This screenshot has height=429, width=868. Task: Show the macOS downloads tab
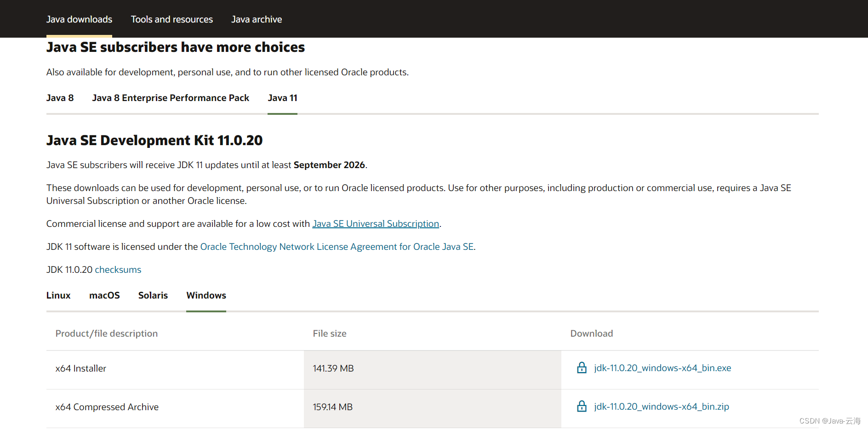click(104, 295)
